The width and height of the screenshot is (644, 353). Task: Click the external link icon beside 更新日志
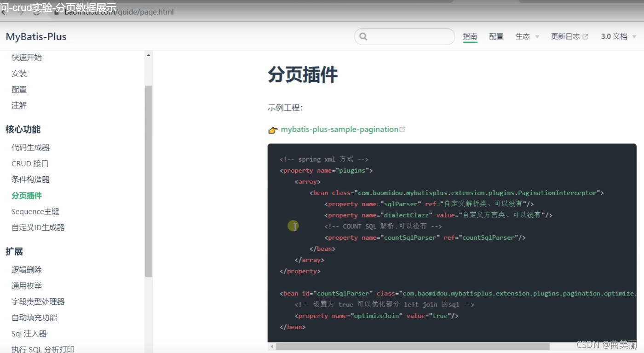coord(586,37)
